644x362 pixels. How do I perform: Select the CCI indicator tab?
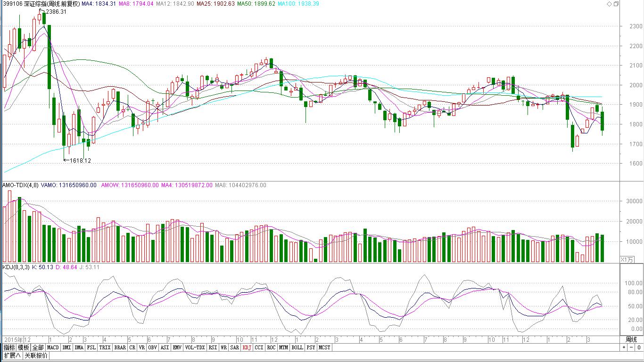[x=259, y=348]
